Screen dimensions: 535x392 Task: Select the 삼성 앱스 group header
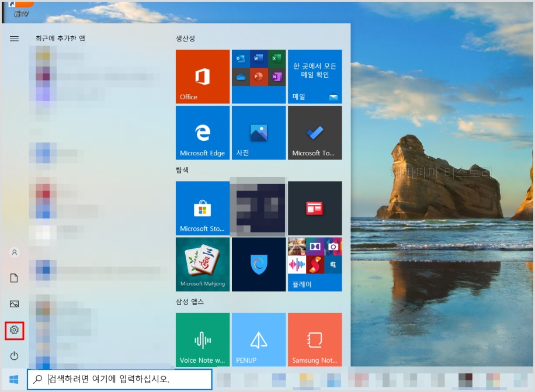pos(190,301)
